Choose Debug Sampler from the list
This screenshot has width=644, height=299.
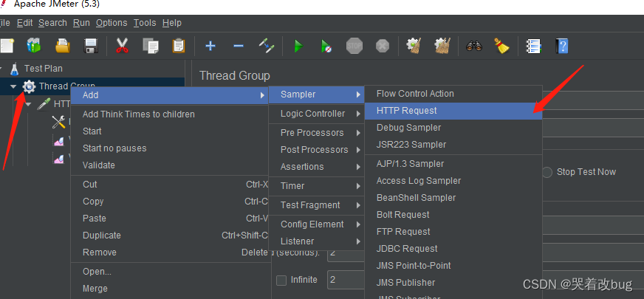coord(453,128)
